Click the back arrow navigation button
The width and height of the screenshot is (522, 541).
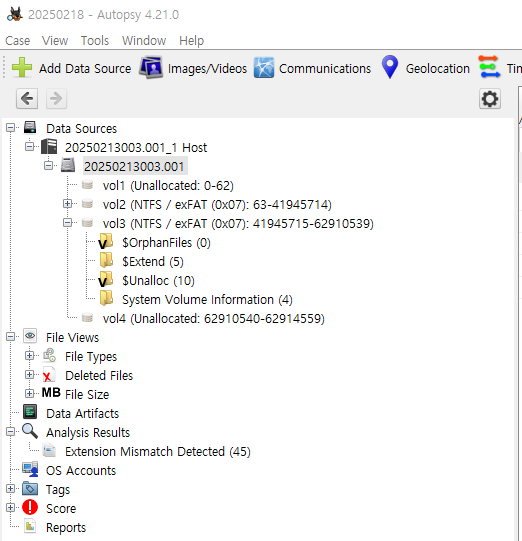point(27,99)
